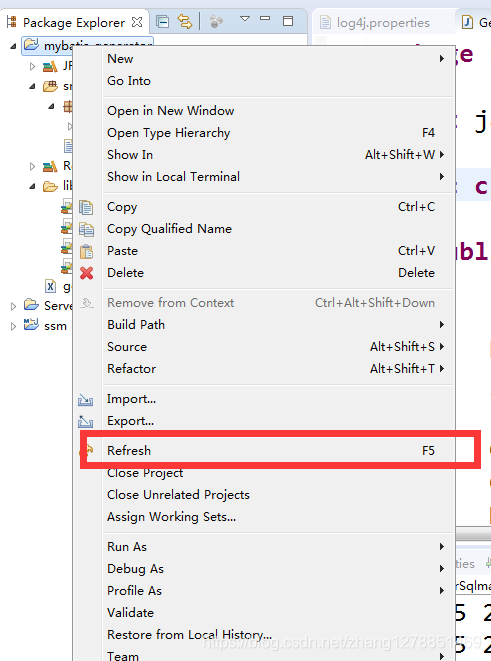Image resolution: width=491 pixels, height=661 pixels.
Task: Collapse the lib folder arrow
Action: click(32, 186)
